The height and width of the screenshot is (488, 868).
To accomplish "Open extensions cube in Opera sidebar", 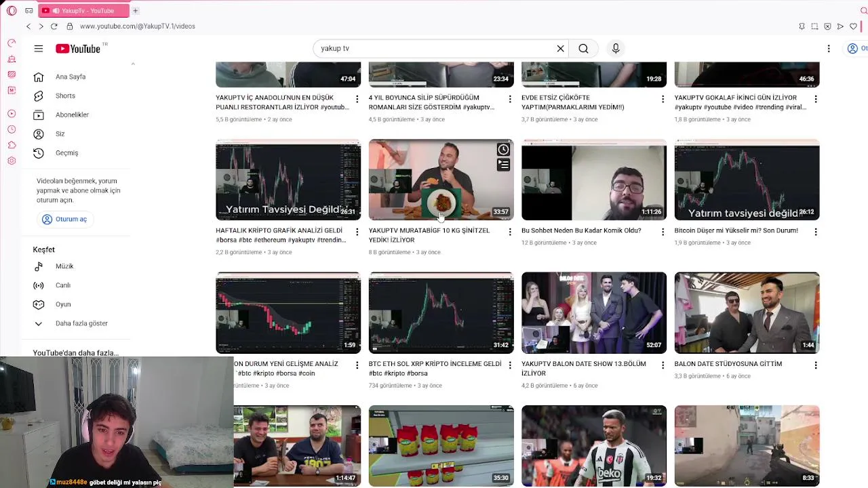I will click(12, 145).
